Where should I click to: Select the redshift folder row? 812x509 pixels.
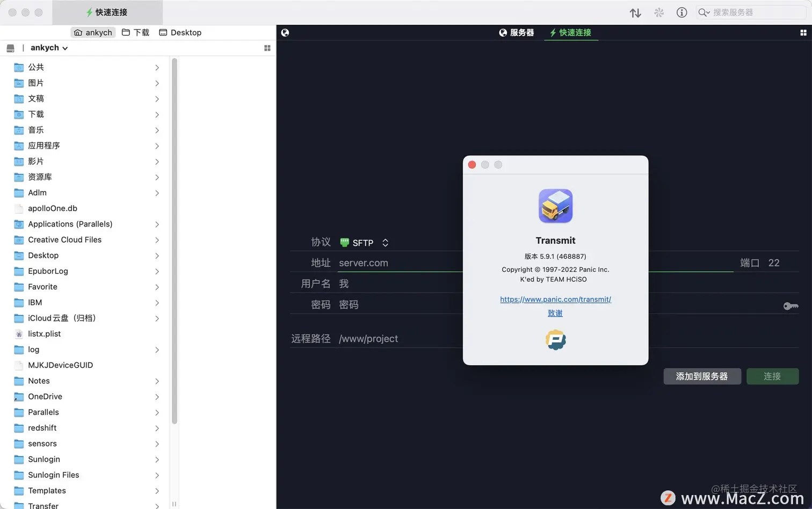tap(86, 428)
